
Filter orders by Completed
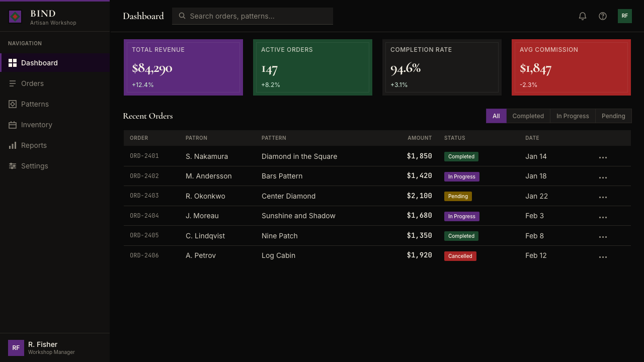pyautogui.click(x=528, y=116)
